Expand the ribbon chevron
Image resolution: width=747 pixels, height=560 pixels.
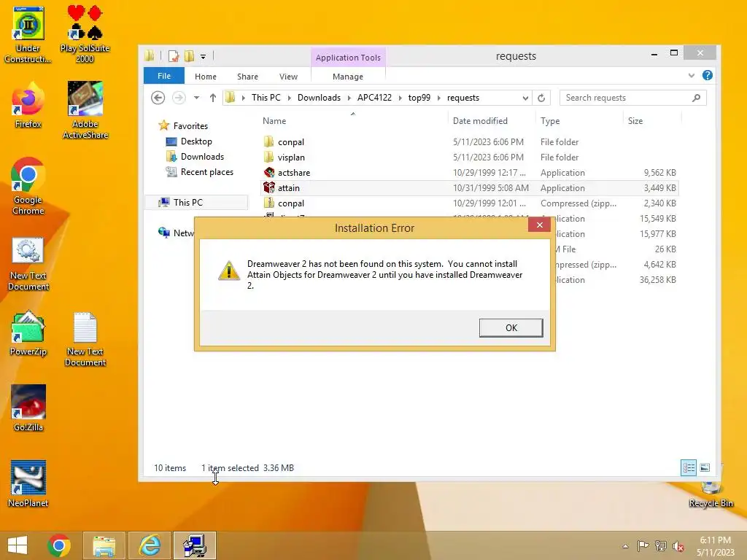pos(692,75)
